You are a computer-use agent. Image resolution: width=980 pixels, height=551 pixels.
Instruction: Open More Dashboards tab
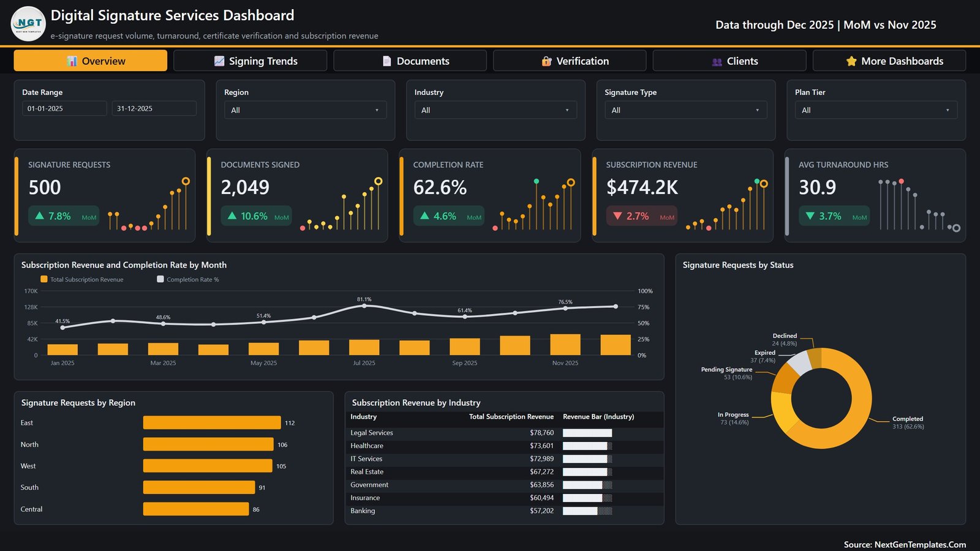tap(889, 61)
